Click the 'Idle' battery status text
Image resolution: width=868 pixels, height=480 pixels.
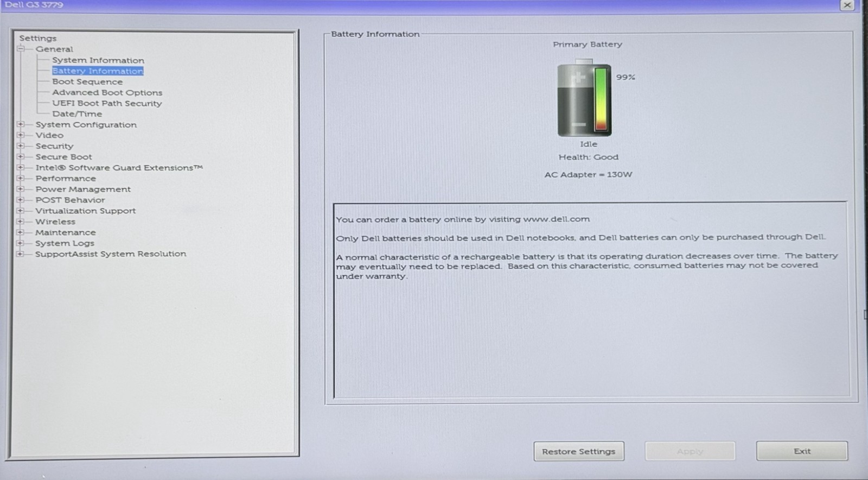[x=589, y=144]
